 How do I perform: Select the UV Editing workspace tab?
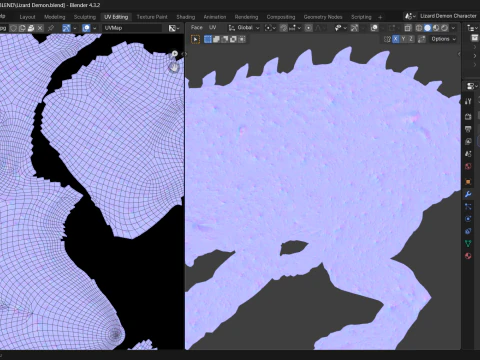click(x=116, y=17)
